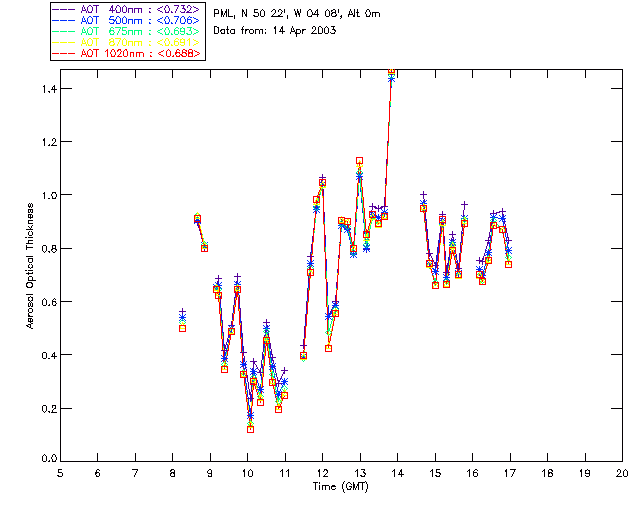
Task: Select the AOT 675nm <0.693> legend entry
Action: point(127,31)
